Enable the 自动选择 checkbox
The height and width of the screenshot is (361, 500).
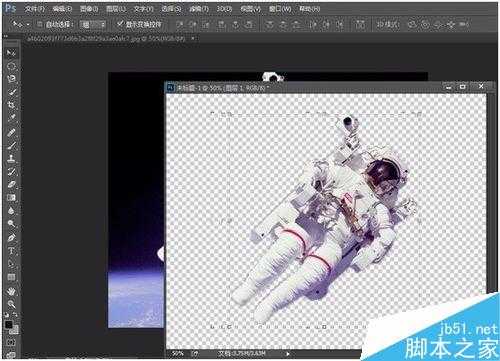click(40, 24)
